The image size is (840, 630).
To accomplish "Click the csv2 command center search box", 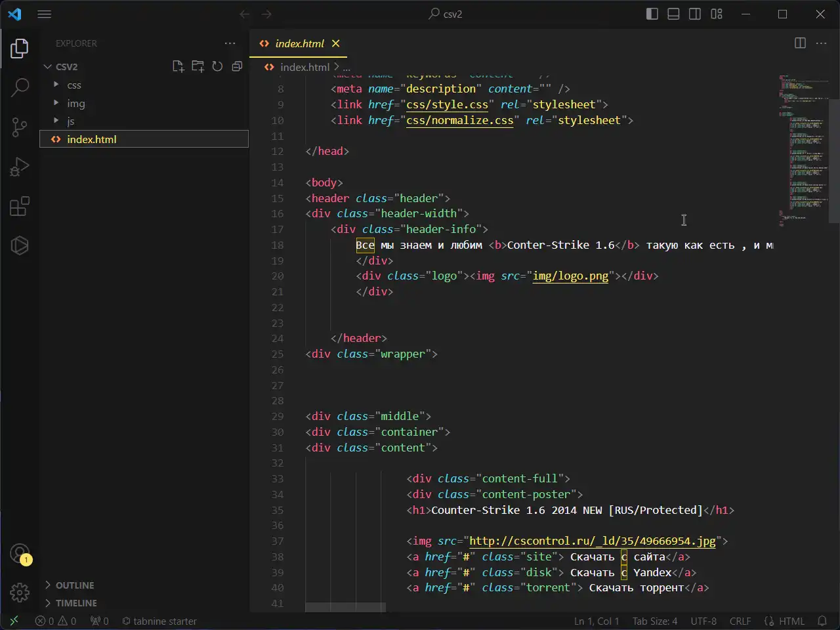I will [445, 14].
